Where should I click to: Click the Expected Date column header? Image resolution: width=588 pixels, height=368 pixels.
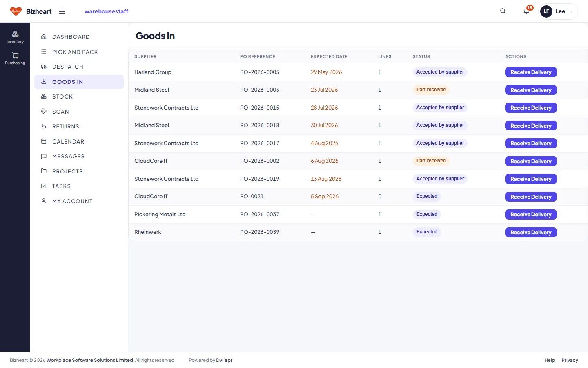[x=329, y=56]
